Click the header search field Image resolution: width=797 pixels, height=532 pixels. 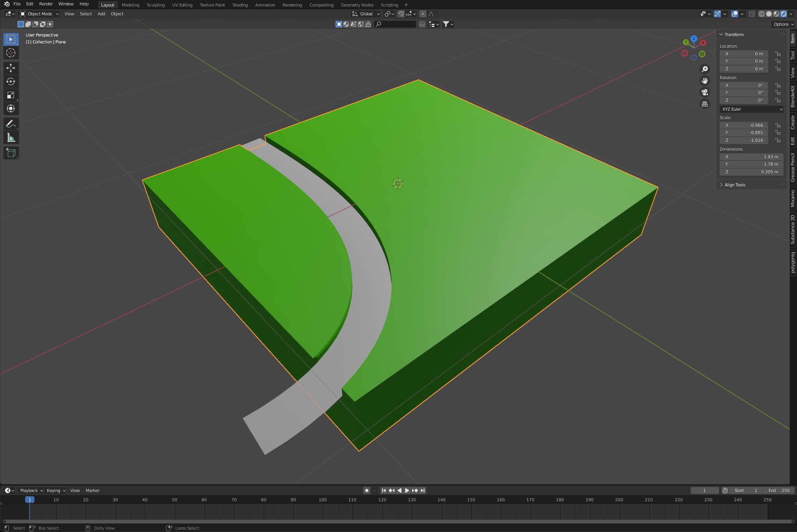coord(395,24)
